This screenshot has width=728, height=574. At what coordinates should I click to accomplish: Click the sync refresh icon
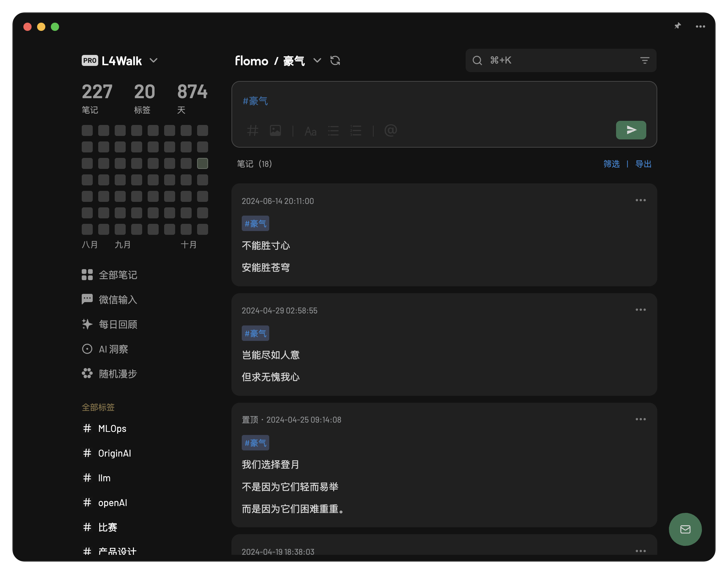tap(335, 61)
